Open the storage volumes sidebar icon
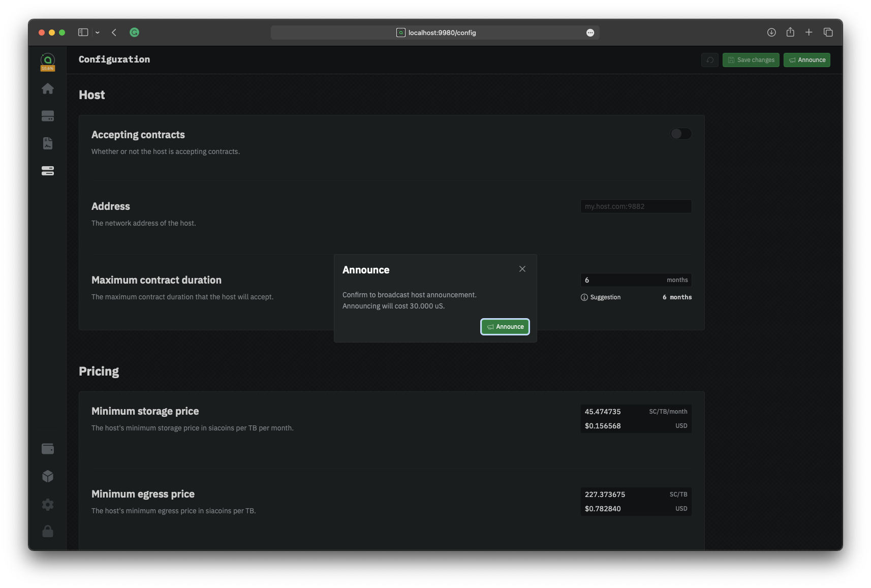The height and width of the screenshot is (588, 871). pyautogui.click(x=48, y=116)
